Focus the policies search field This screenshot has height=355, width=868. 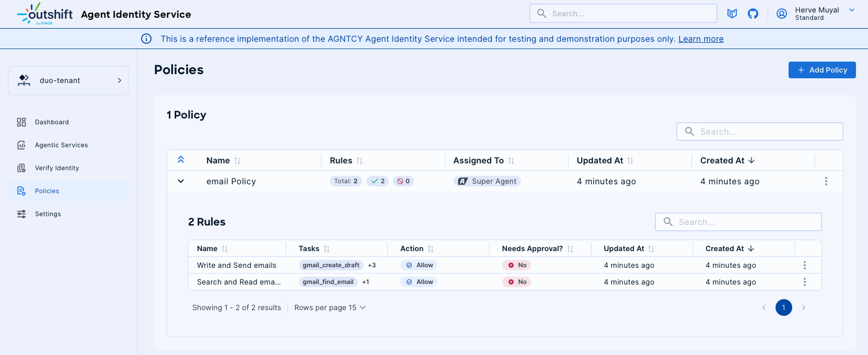coord(760,132)
